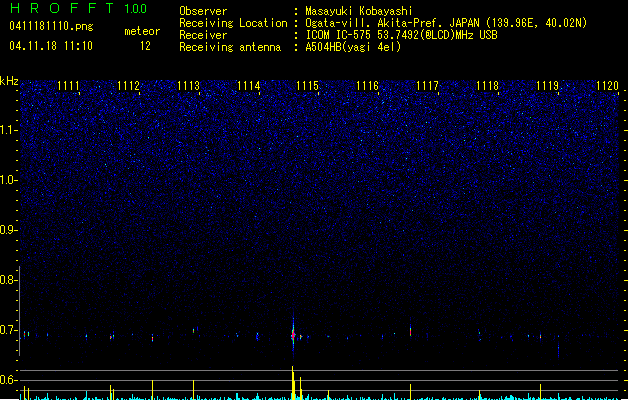This screenshot has width=629, height=400.
Task: Click the 0.8 kHz frequency axis label
Action: (9, 280)
